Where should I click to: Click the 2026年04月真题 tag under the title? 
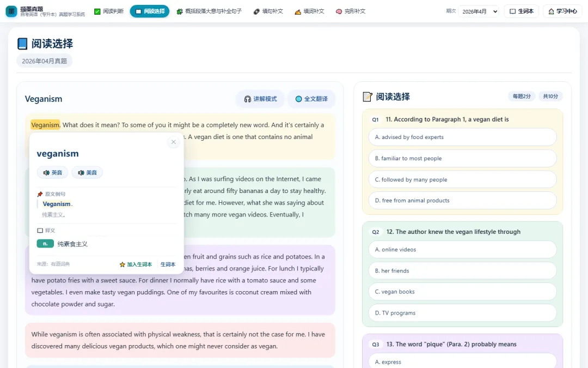coord(44,61)
